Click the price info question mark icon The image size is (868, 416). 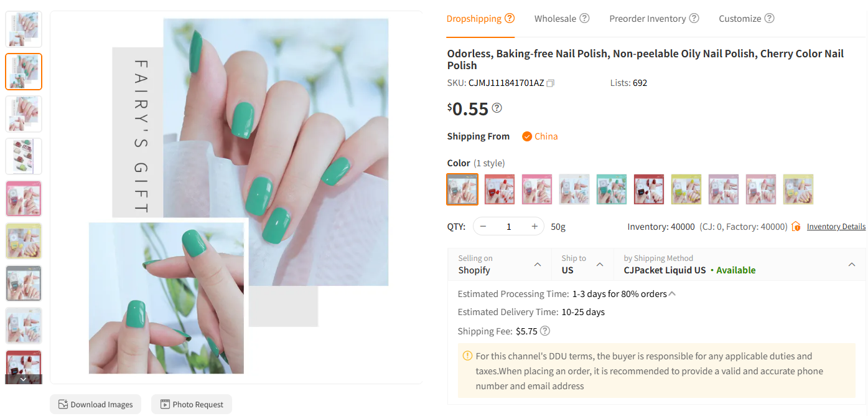(x=497, y=108)
